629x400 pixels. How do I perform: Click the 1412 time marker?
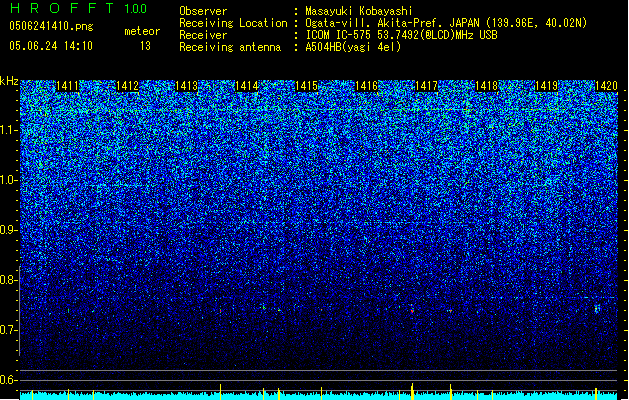point(127,86)
